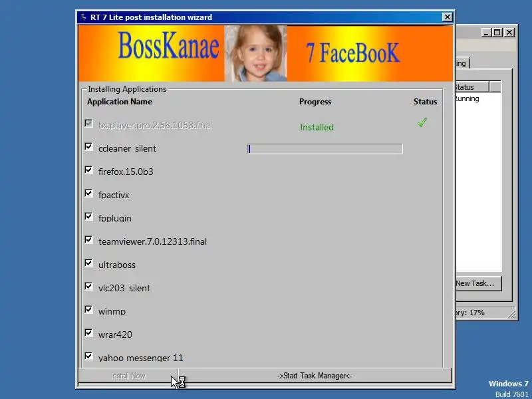Click the green Installed progress text

(317, 127)
